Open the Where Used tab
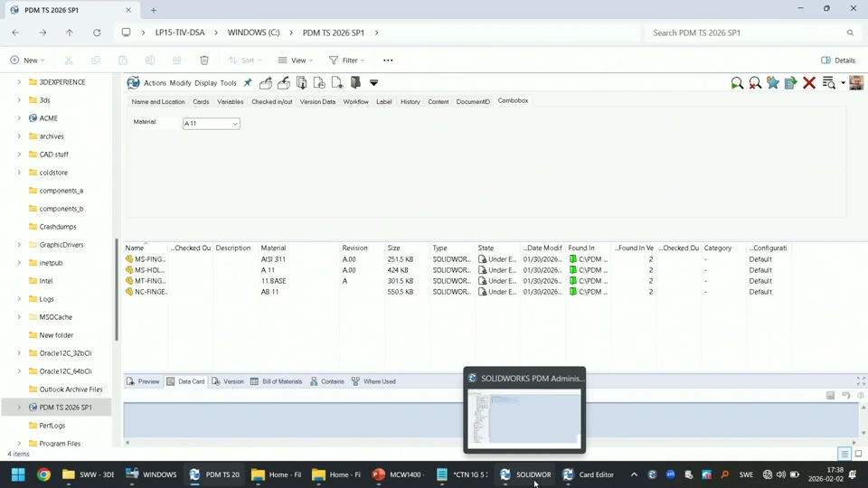Viewport: 868px width, 488px height. [x=373, y=381]
